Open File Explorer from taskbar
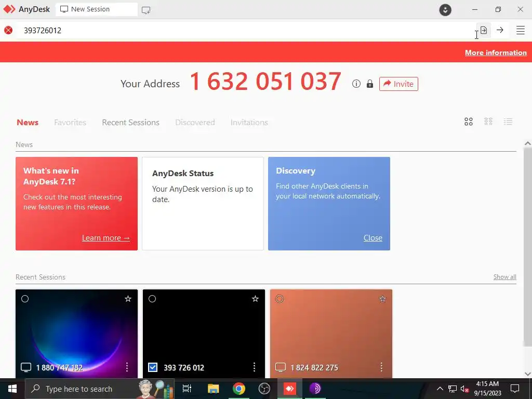Screen dimensions: 532x399 click(x=214, y=389)
